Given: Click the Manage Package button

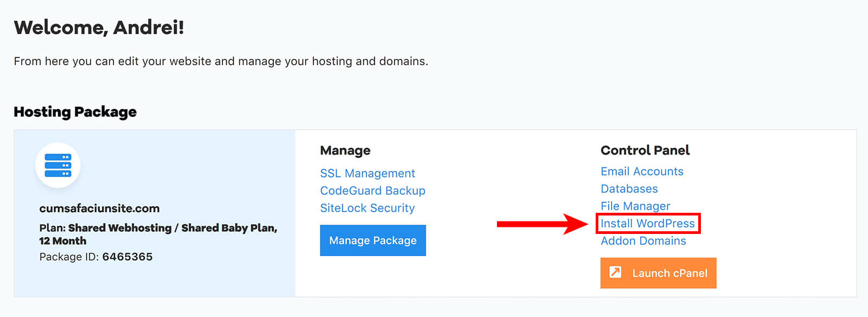Looking at the screenshot, I should 373,240.
